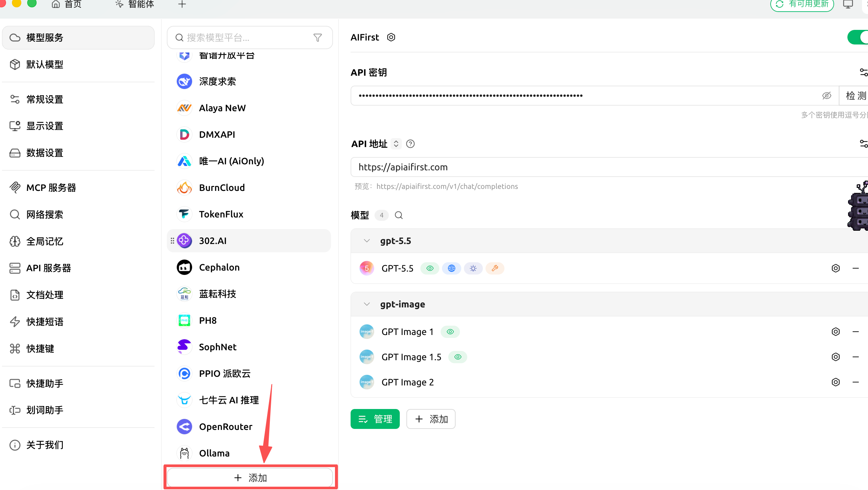This screenshot has width=868, height=490.
Task: Switch to the 首页 tab
Action: (66, 4)
